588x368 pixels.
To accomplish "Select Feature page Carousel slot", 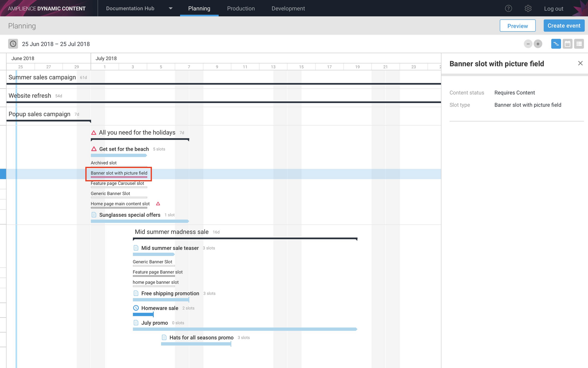I will (117, 184).
